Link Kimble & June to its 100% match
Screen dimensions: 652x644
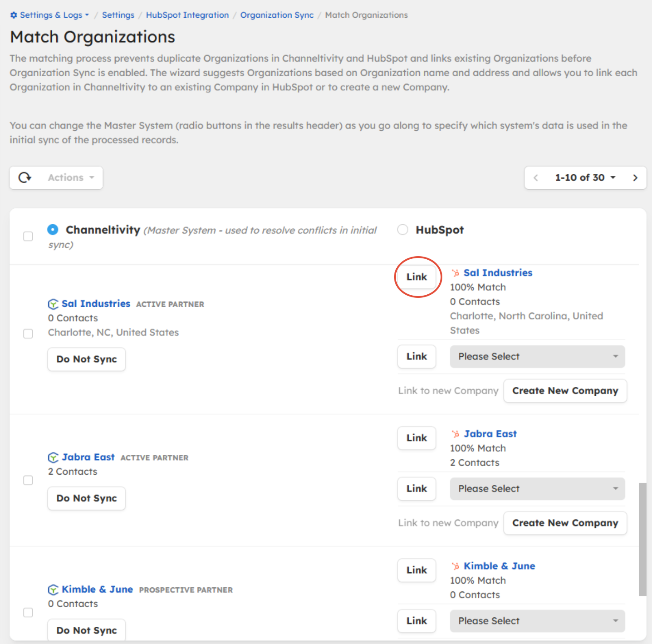click(x=417, y=570)
